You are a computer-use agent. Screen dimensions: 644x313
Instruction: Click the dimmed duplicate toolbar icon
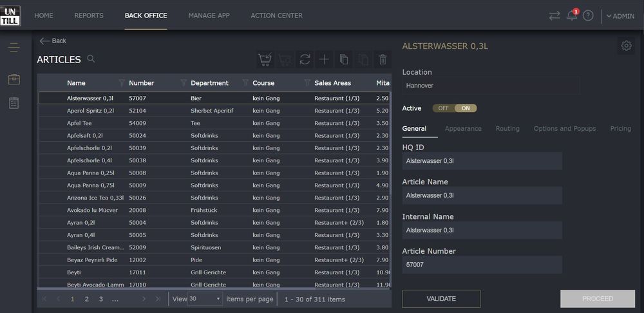[x=363, y=59]
